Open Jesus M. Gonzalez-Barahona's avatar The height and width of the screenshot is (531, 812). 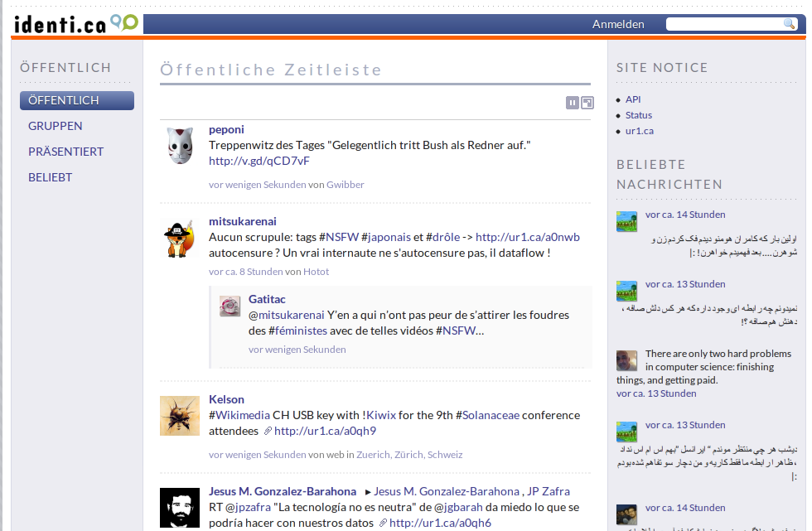[x=180, y=507]
